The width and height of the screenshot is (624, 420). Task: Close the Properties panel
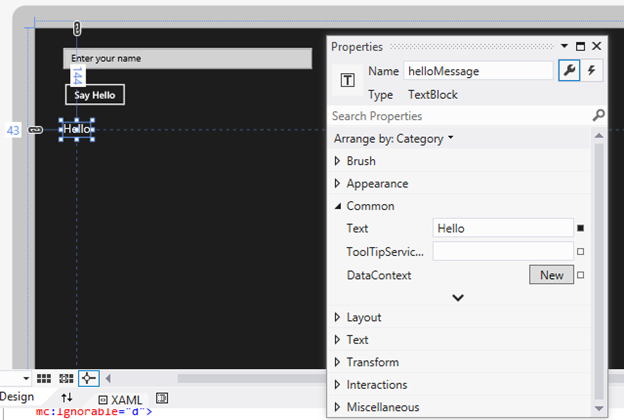597,46
